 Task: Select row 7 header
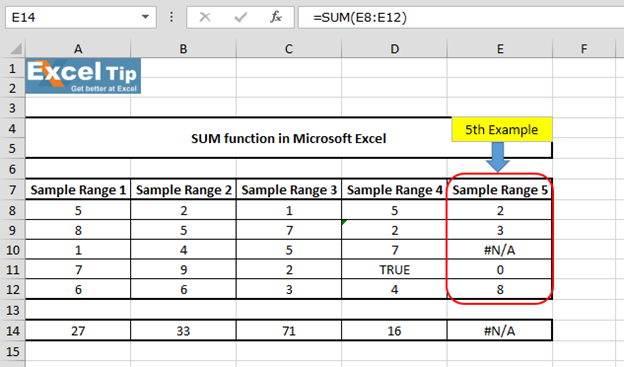[12, 190]
